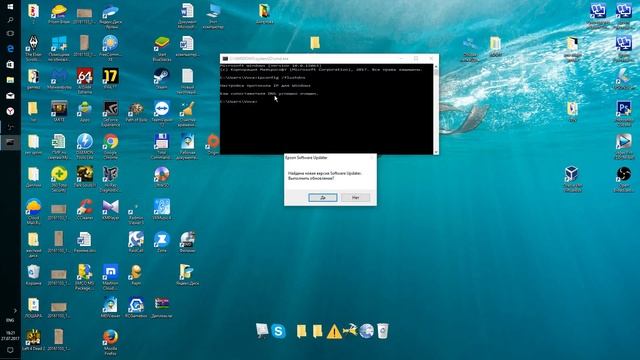Expand hidden system tray icons chevron
The width and height of the screenshot is (640, 360).
click(x=15, y=311)
